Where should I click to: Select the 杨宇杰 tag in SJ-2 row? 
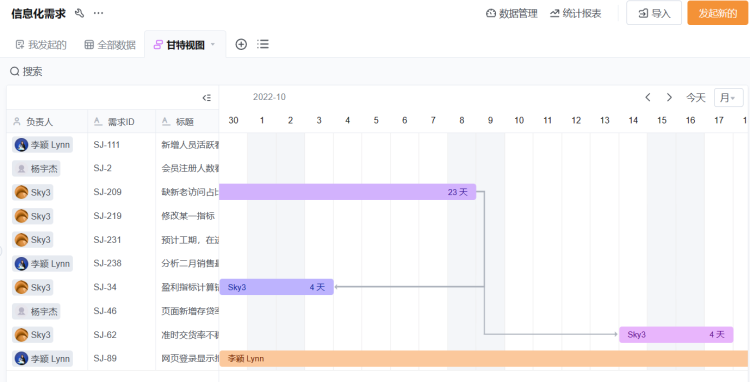(x=36, y=168)
